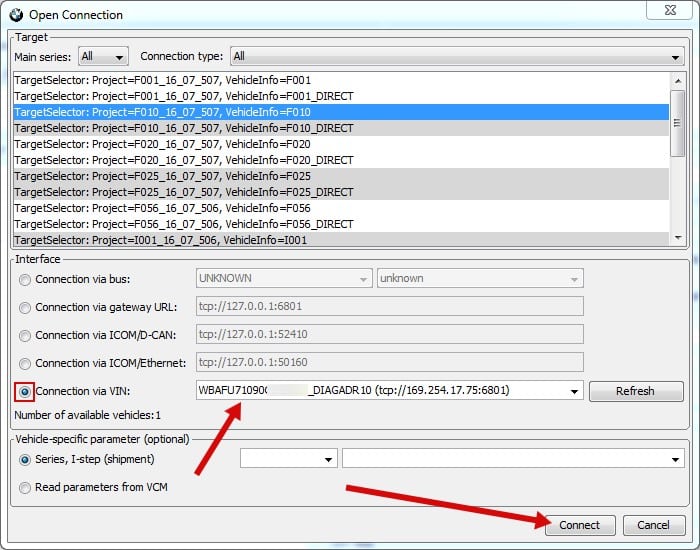700x550 pixels.
Task: Select Series, I-step (shipment) radio button
Action: (x=25, y=459)
